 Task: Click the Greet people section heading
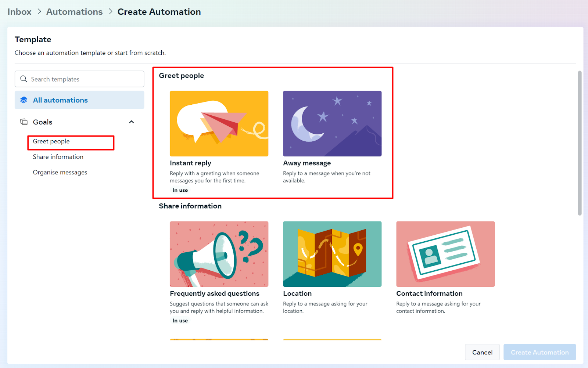click(x=181, y=76)
